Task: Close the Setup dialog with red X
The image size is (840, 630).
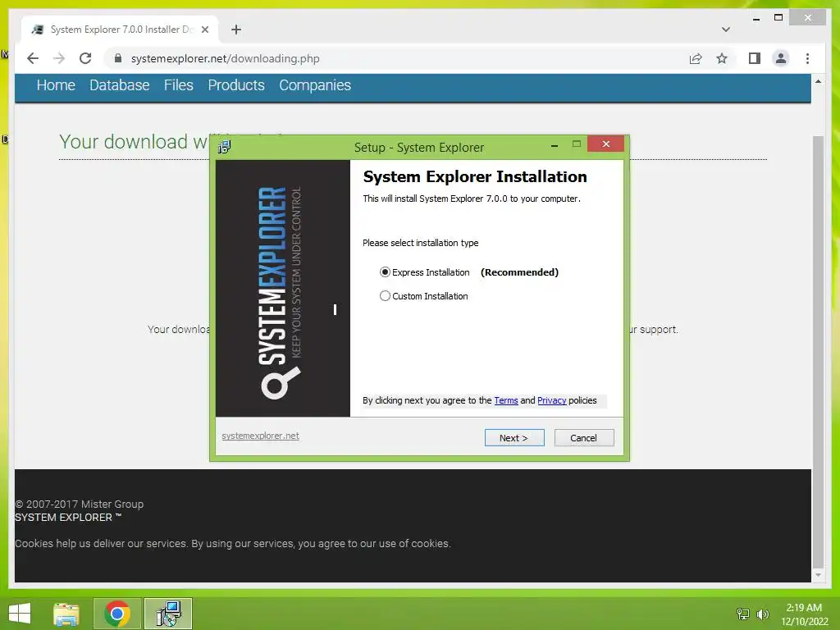Action: click(606, 144)
